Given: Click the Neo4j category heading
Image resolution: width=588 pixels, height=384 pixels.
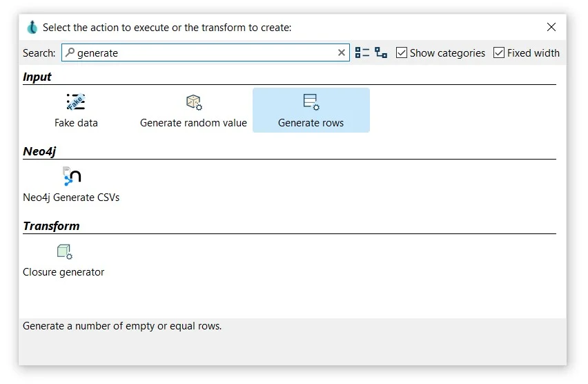Looking at the screenshot, I should click(x=39, y=151).
